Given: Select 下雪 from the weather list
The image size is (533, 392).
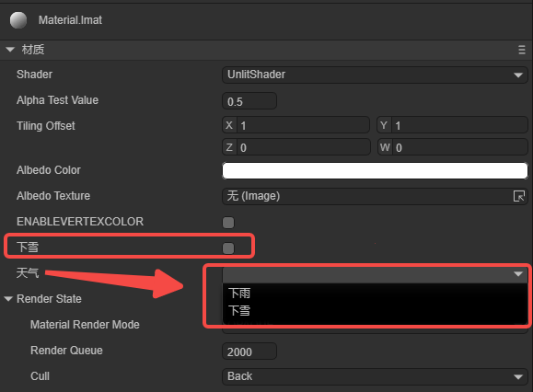Looking at the screenshot, I should [239, 310].
